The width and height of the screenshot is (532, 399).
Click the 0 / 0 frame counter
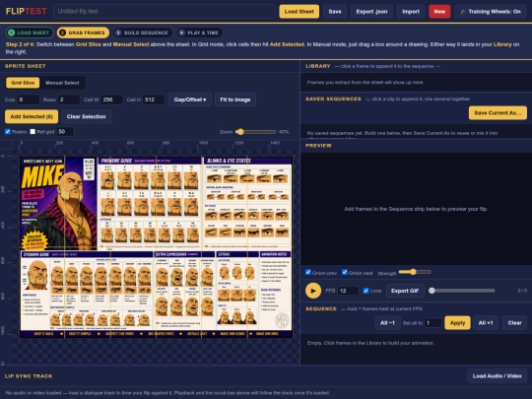tap(522, 291)
